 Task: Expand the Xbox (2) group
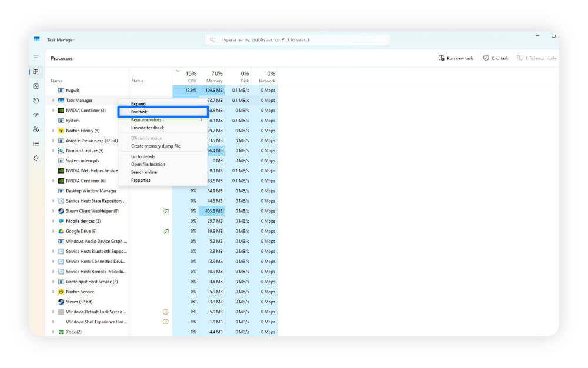(x=53, y=332)
